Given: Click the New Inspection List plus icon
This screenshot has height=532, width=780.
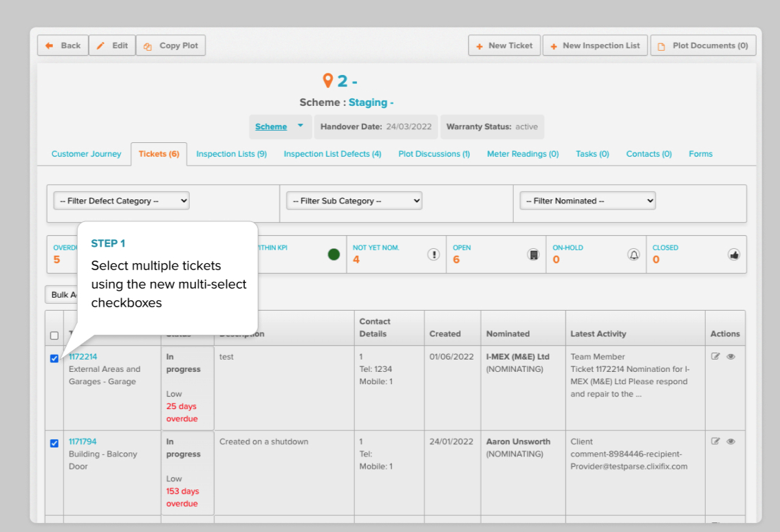Looking at the screenshot, I should pos(554,46).
